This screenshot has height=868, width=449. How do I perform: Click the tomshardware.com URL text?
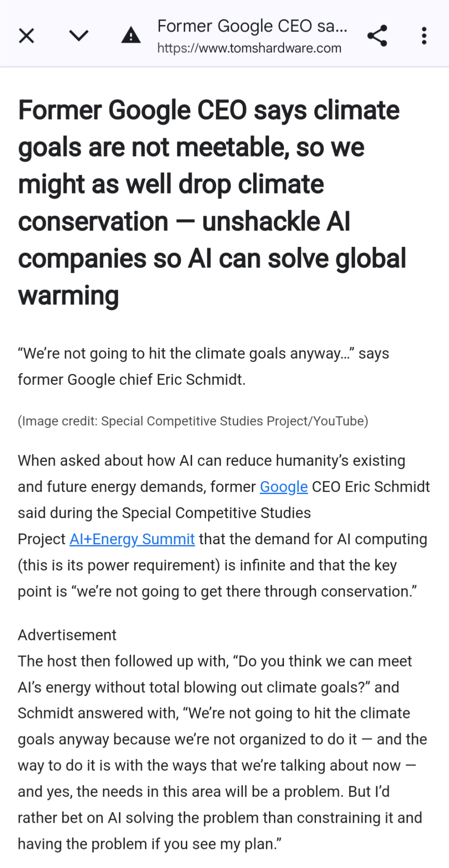249,48
